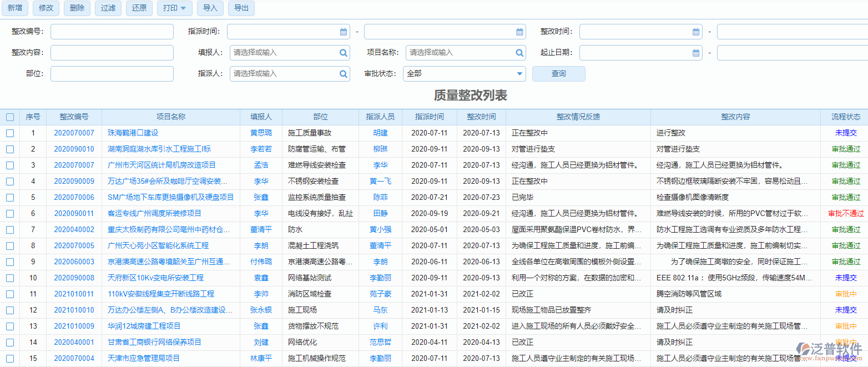This screenshot has width=868, height=367.
Task: Check the row for SM广场地下车库 project
Action: tap(9, 197)
